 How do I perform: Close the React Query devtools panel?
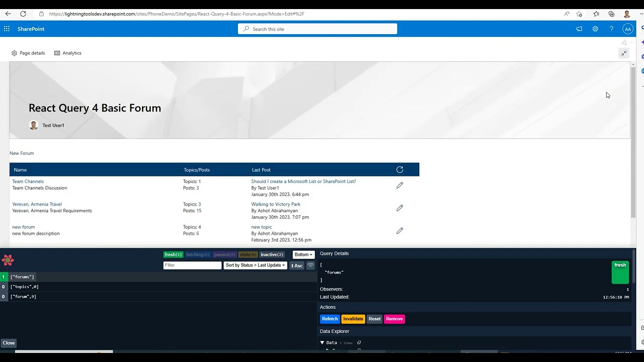9,343
